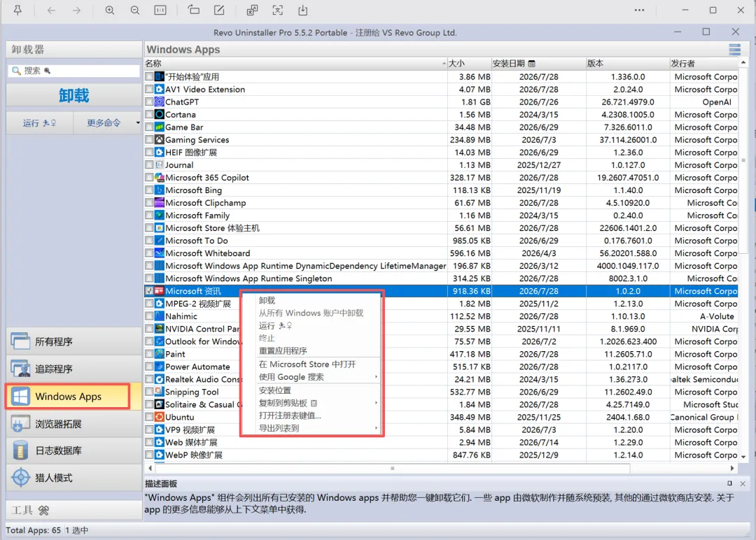Check the box for Cortana
Screen dimensions: 756x540
pos(149,114)
